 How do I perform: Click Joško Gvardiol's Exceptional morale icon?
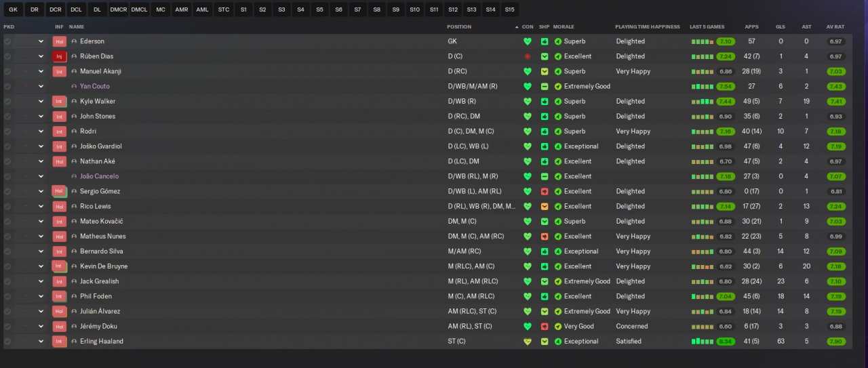point(558,146)
